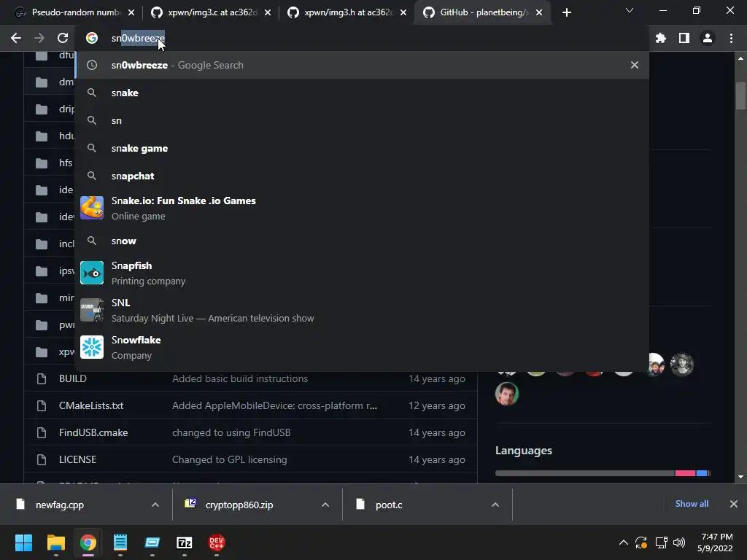
Task: Open the poot.c download
Action: click(389, 505)
